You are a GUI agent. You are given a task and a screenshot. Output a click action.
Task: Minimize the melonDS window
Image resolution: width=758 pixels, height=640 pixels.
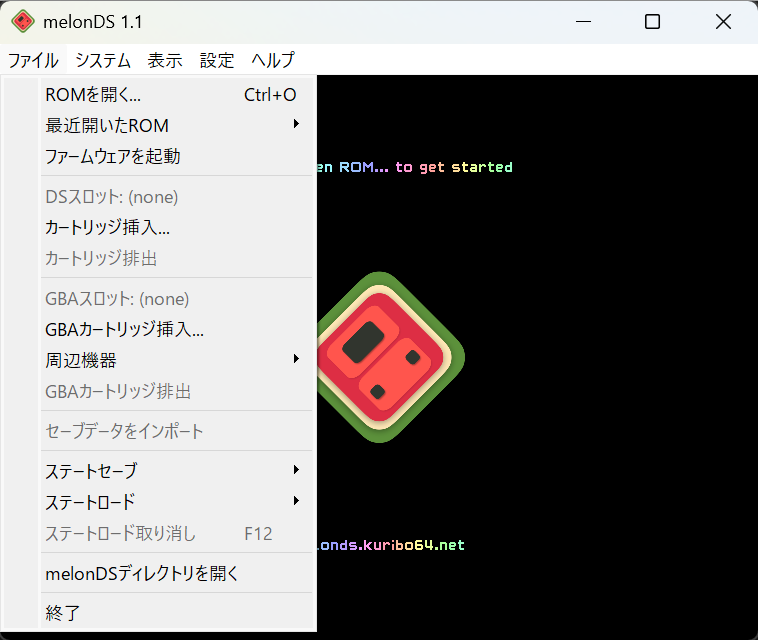(x=581, y=22)
